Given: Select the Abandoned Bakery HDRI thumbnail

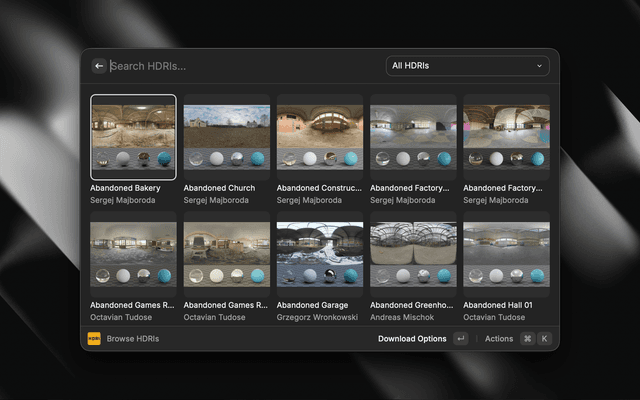Looking at the screenshot, I should pyautogui.click(x=133, y=137).
